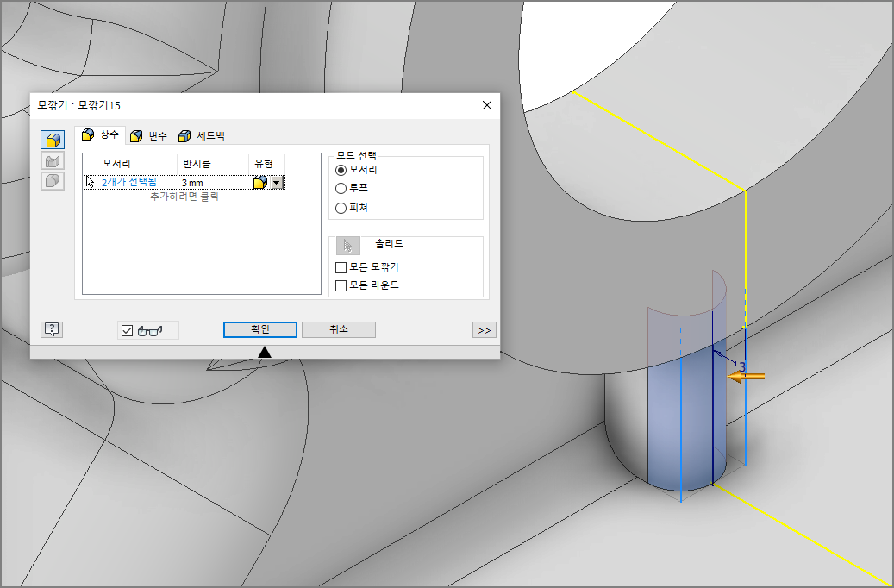This screenshot has height=588, width=894.
Task: Close the 모깎기 dialog
Action: click(x=487, y=105)
